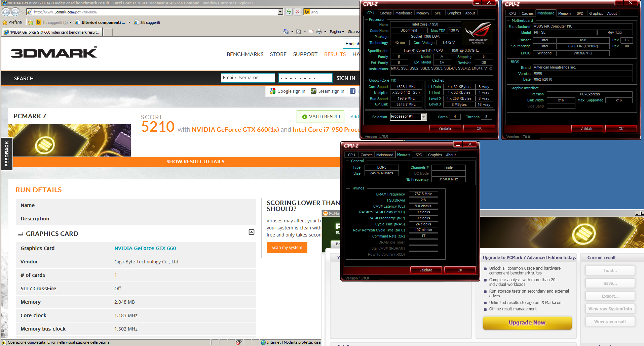The image size is (644, 346).
Task: Click the Home icon in IE command bar
Action: 286,32
